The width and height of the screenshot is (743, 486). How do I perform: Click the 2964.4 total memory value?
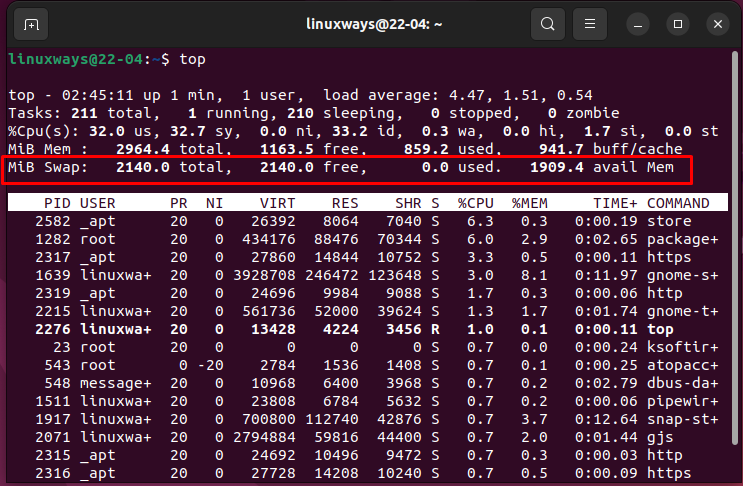tap(143, 149)
